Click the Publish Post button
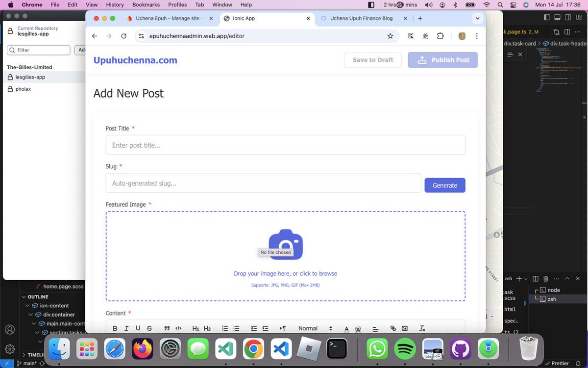588x368 pixels. coord(442,60)
